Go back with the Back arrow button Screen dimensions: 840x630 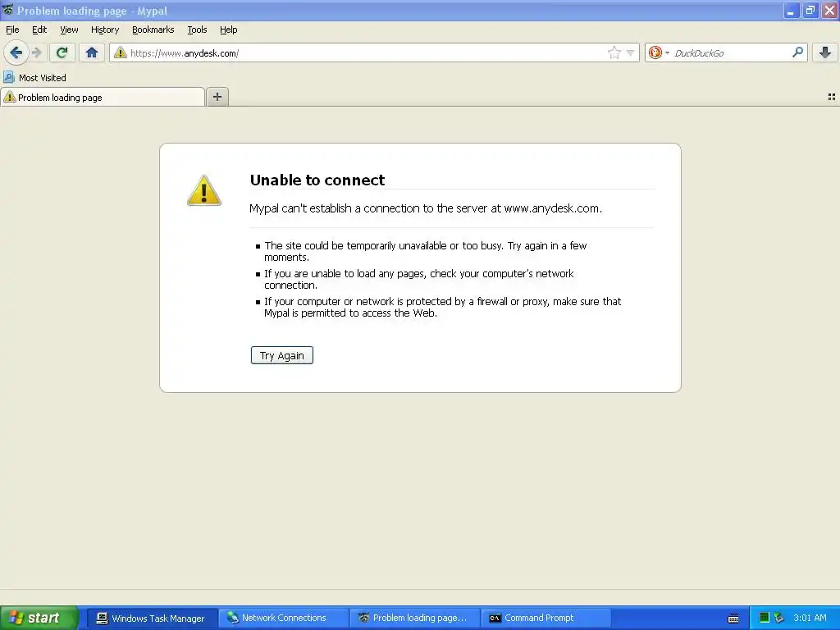point(16,52)
